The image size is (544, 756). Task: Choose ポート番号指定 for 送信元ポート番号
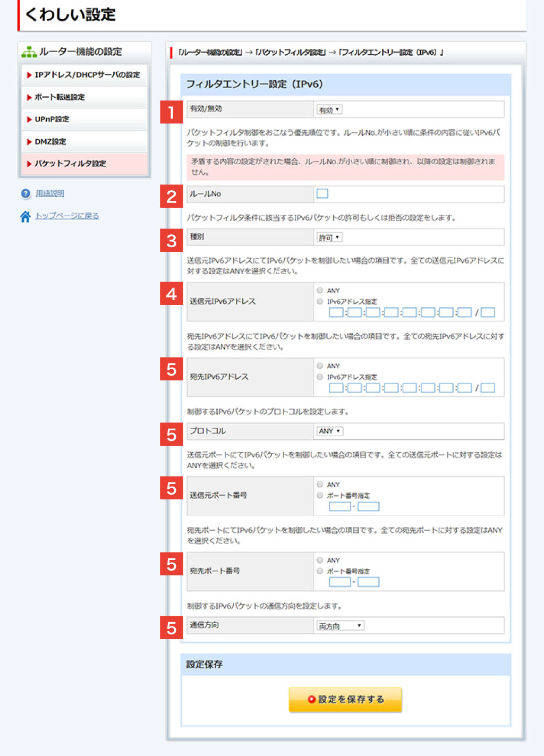click(320, 495)
